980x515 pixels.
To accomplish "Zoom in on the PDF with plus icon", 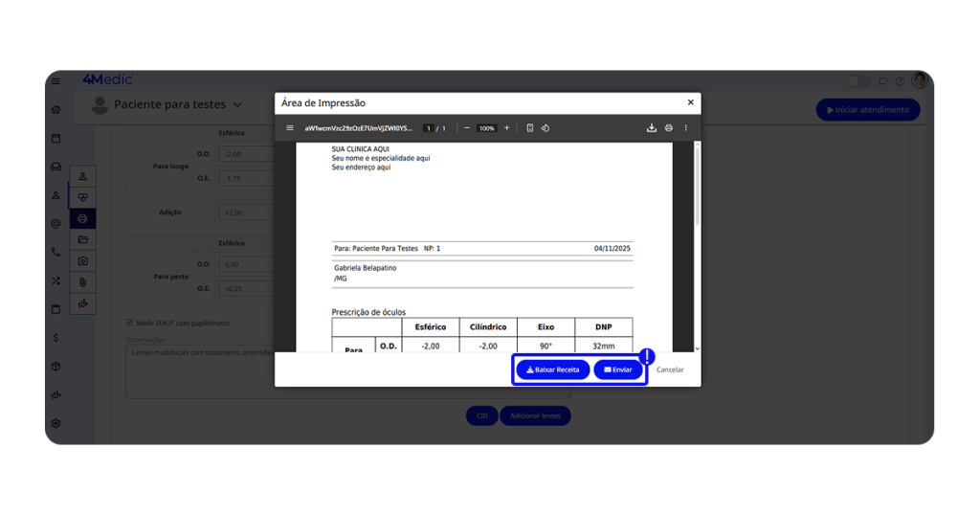I will [507, 128].
